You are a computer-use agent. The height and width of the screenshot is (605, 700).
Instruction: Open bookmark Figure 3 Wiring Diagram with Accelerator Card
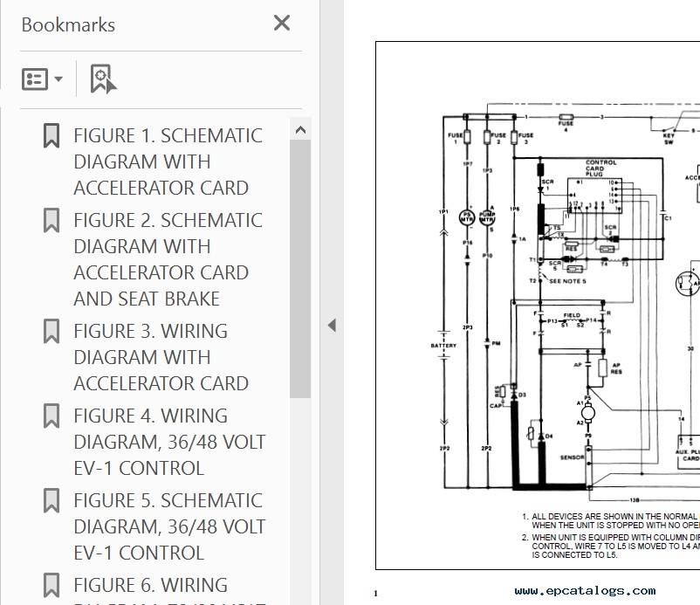tap(161, 357)
